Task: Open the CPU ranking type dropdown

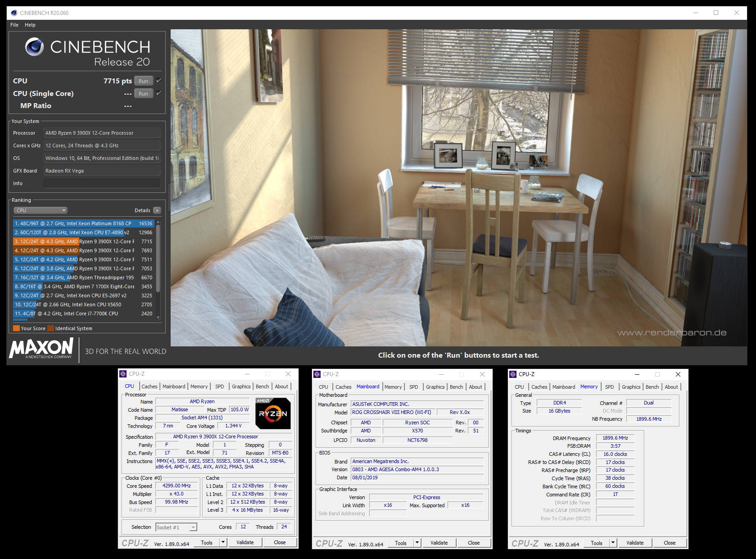Action: (x=41, y=210)
